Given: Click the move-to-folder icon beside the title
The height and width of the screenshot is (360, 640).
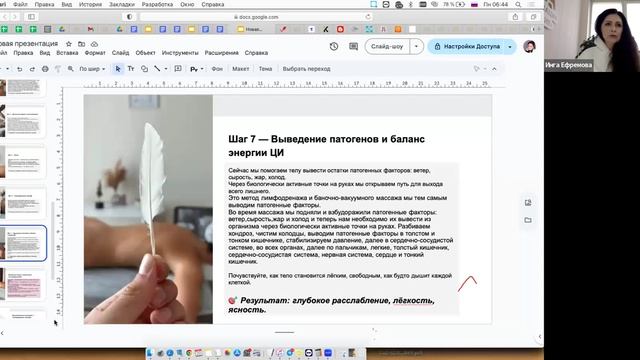Looking at the screenshot, I should [x=82, y=44].
